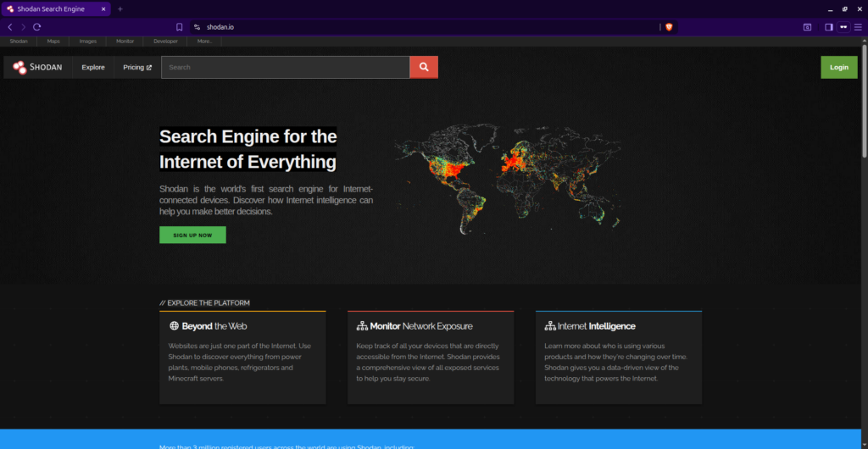Focus the Shodan search input field

pyautogui.click(x=285, y=67)
